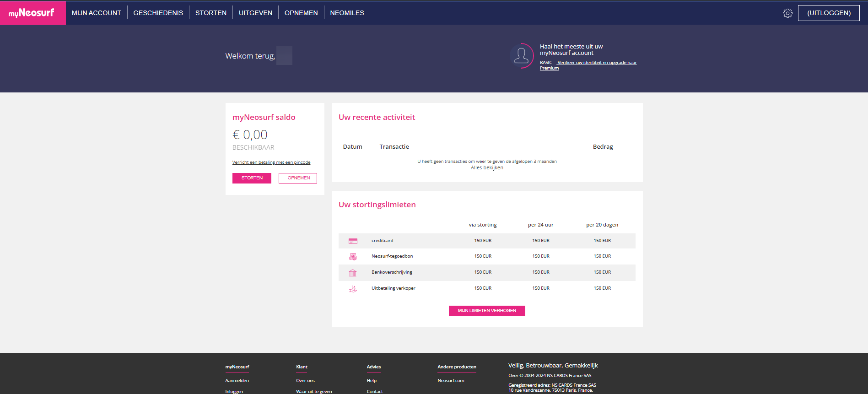Click the 'Transactie' column header

[394, 147]
